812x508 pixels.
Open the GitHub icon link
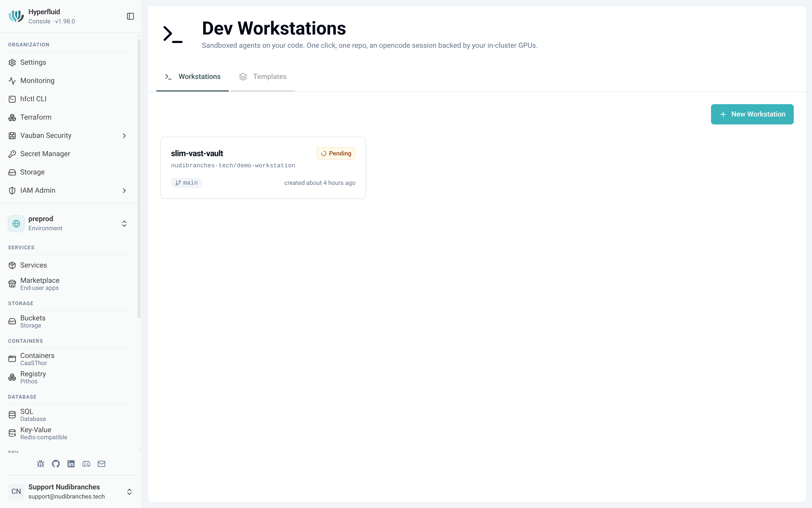(56, 464)
